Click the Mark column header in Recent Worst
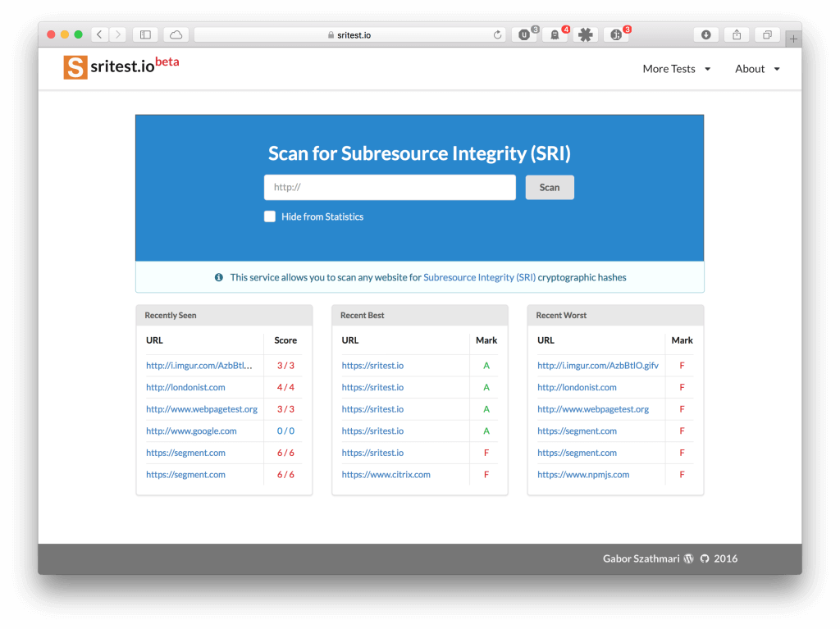This screenshot has height=629, width=840. coord(682,340)
